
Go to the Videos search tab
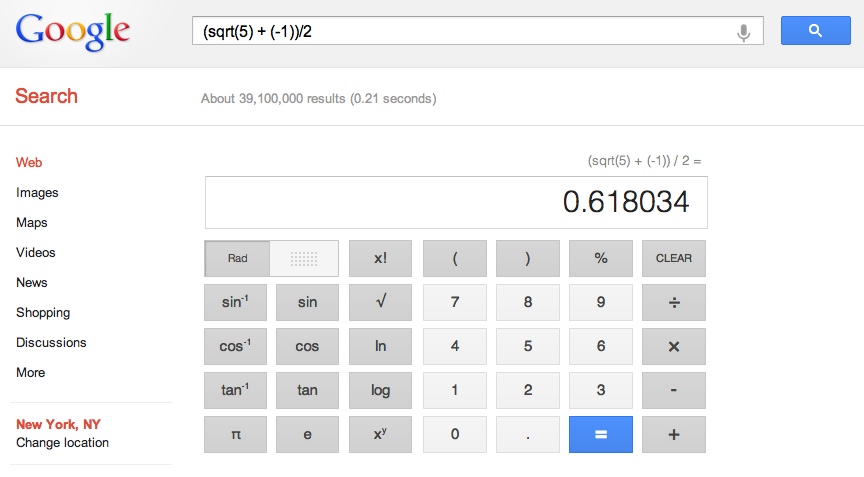pos(36,252)
